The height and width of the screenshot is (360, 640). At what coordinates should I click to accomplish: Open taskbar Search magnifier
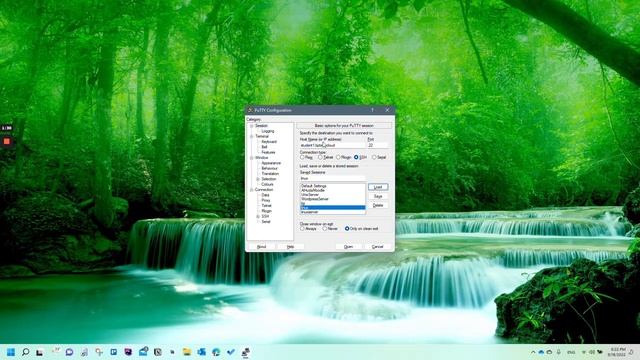click(25, 352)
